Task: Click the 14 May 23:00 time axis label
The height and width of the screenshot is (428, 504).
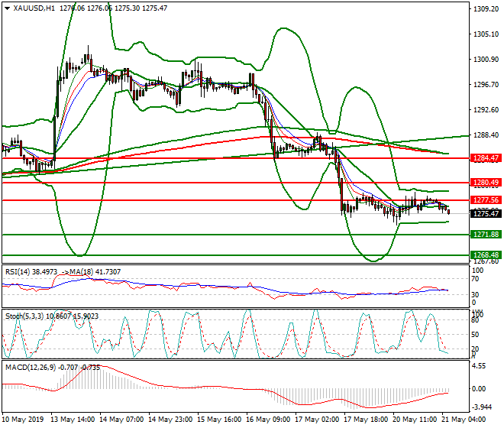Action: 170,420
